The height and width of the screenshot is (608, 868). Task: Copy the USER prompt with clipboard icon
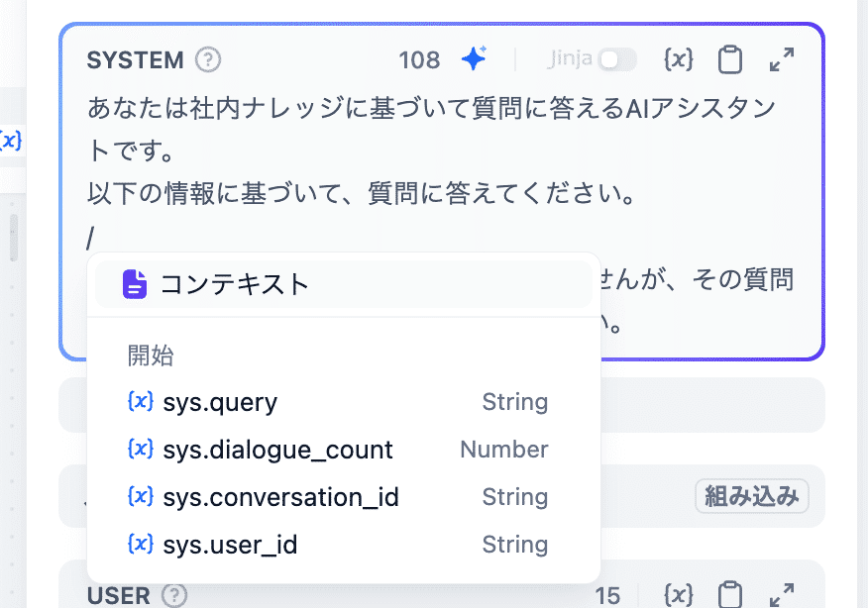730,594
